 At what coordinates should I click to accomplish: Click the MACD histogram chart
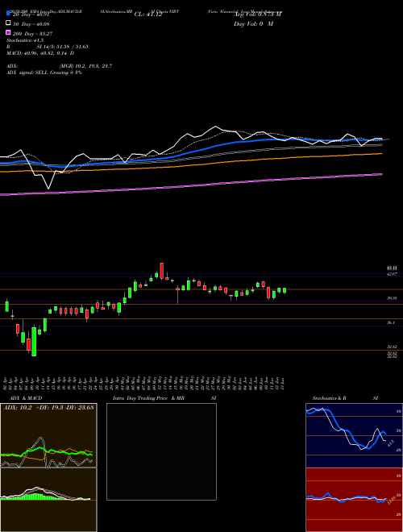tap(48, 500)
